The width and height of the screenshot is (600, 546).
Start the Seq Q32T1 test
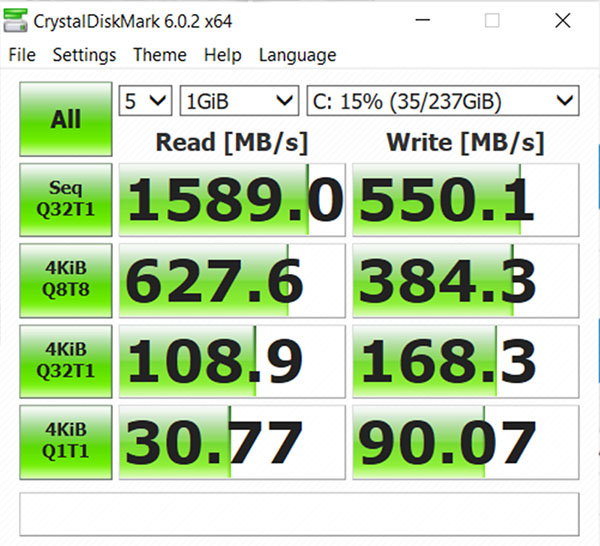pyautogui.click(x=66, y=200)
